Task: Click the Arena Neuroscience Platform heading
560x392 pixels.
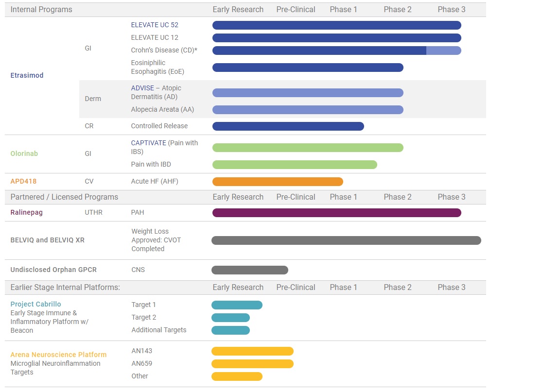Action: coord(58,355)
